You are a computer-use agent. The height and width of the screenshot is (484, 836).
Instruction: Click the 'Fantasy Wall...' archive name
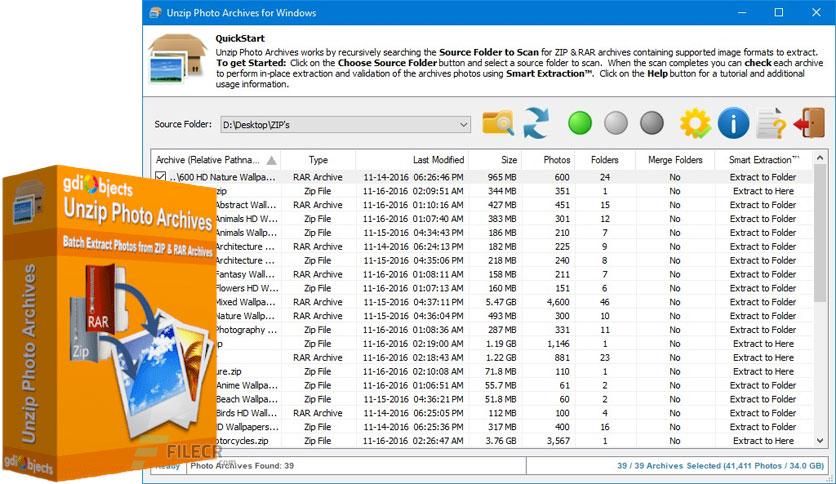pos(246,274)
